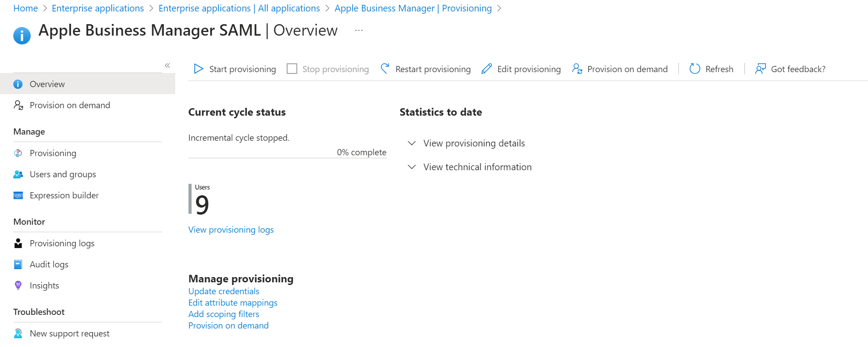Collapse the left sidebar menu
The image size is (868, 347).
pos(167,66)
